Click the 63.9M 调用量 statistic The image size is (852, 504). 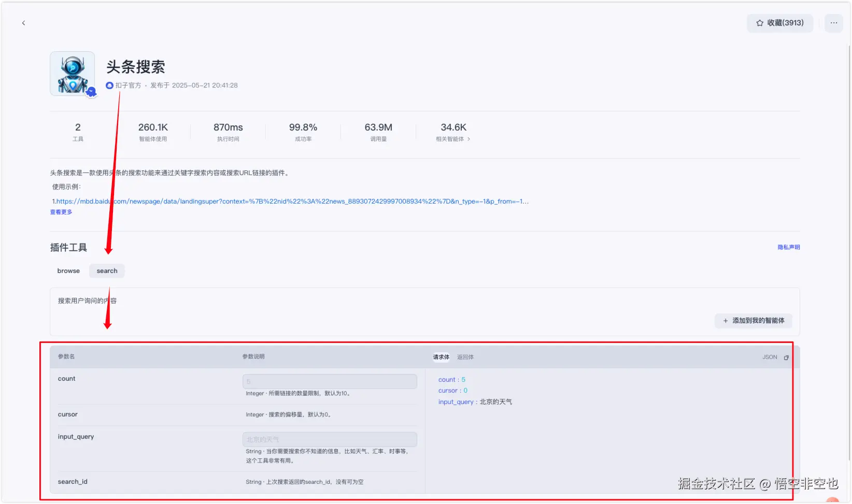click(x=378, y=132)
